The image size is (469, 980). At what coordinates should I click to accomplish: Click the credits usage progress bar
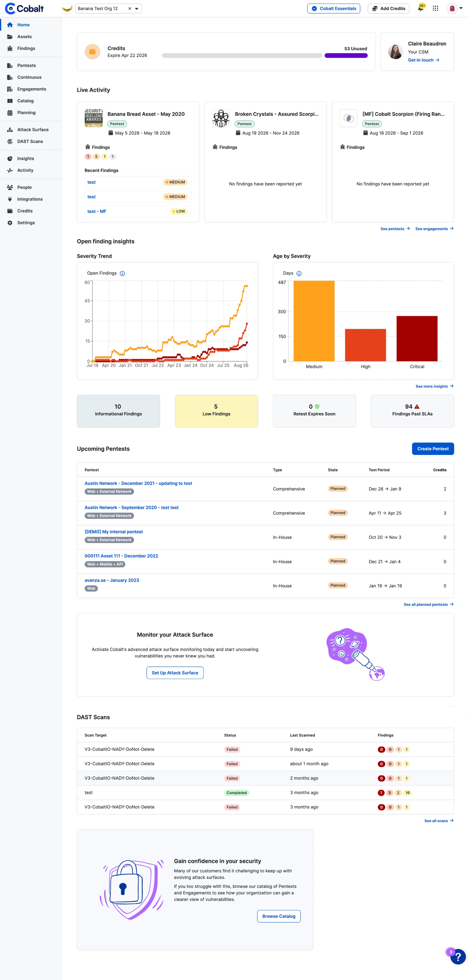click(265, 56)
